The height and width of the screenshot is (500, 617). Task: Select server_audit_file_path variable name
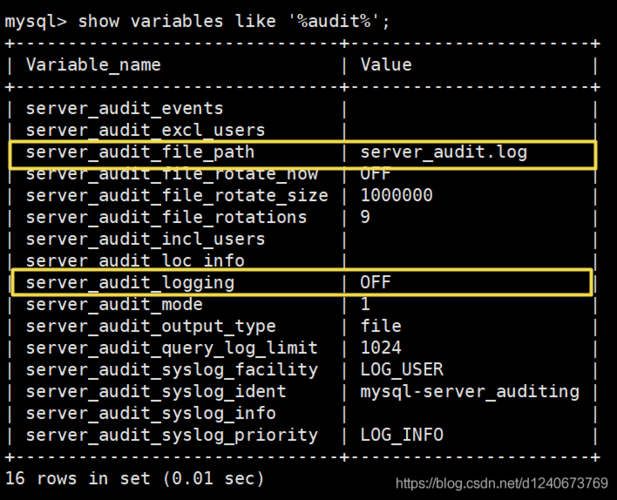click(140, 153)
